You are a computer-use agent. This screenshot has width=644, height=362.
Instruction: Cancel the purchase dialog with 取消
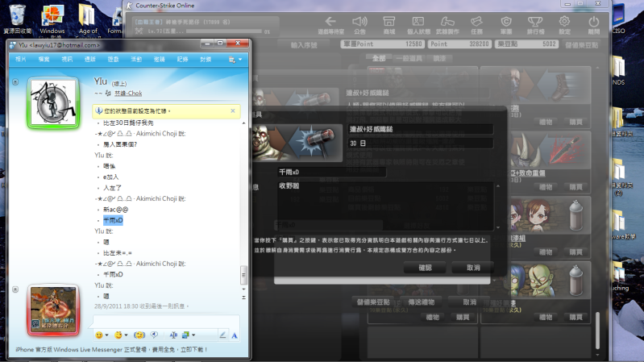point(473,268)
